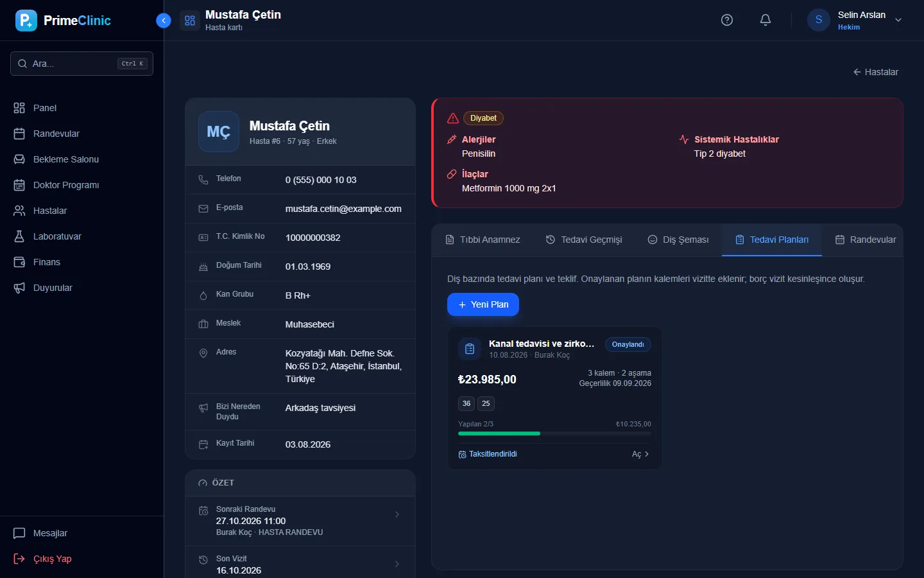Open Hastalar in the sidebar
This screenshot has height=578, width=924.
(81, 211)
